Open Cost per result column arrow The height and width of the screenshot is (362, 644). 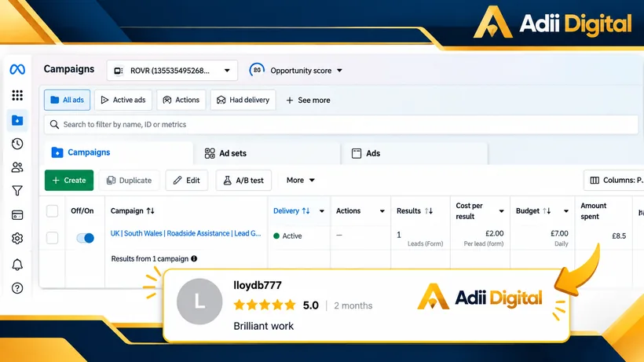pyautogui.click(x=502, y=211)
